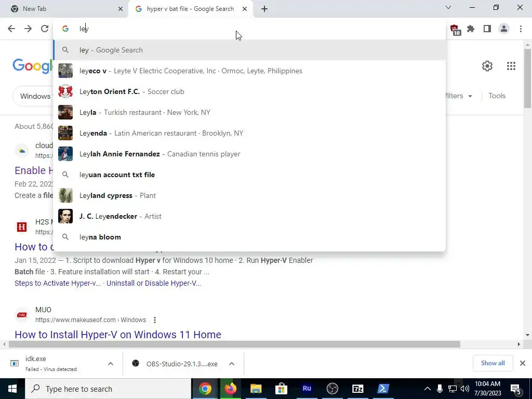
Task: Expand the OBS-Studio download options chevron
Action: point(232,364)
